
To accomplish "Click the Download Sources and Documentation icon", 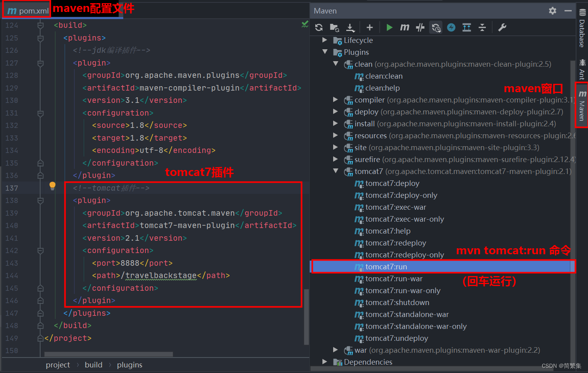I will point(350,27).
